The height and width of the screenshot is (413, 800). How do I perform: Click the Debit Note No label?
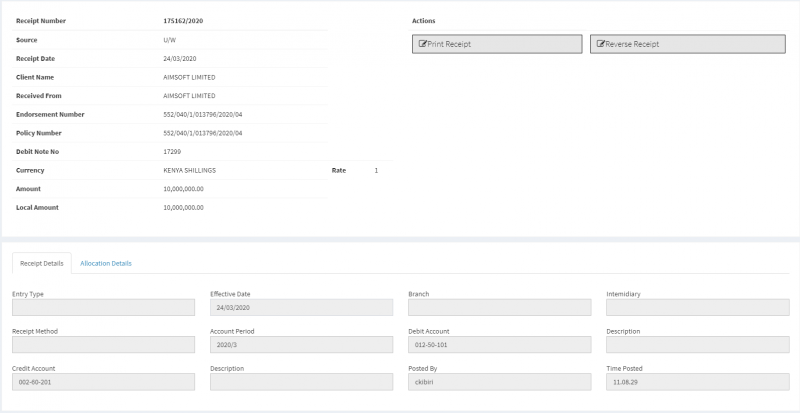coord(37,152)
